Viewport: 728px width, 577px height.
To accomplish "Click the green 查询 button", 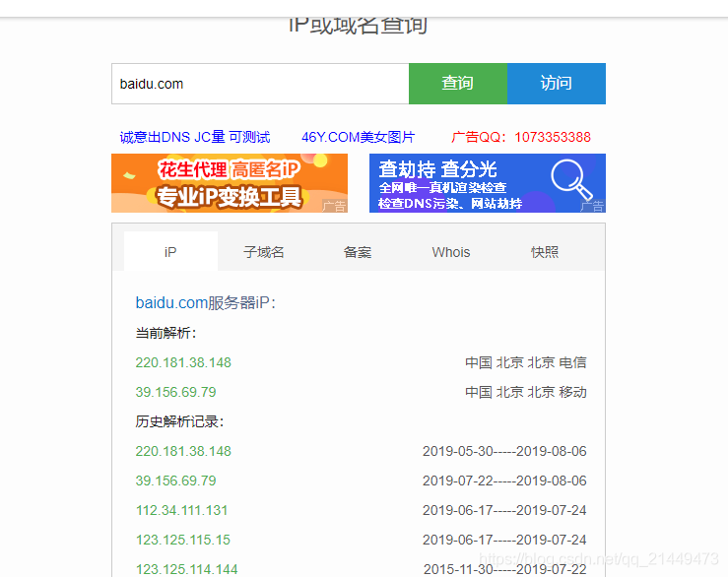I will click(x=458, y=84).
